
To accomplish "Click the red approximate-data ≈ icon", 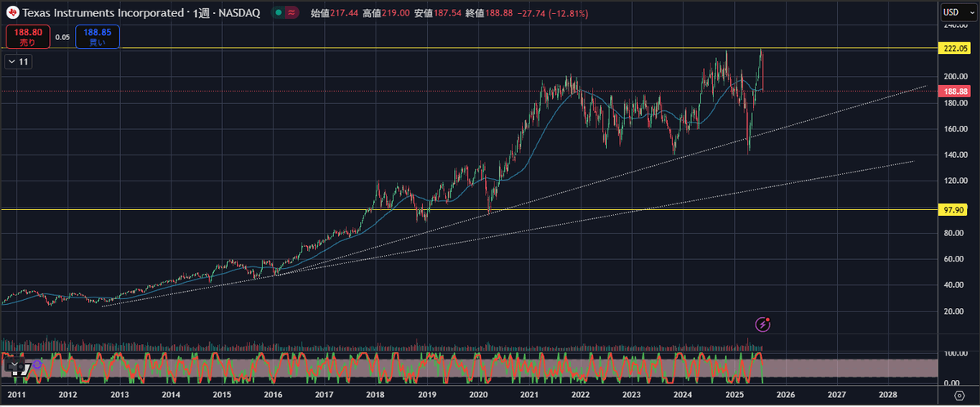I will click(x=292, y=13).
